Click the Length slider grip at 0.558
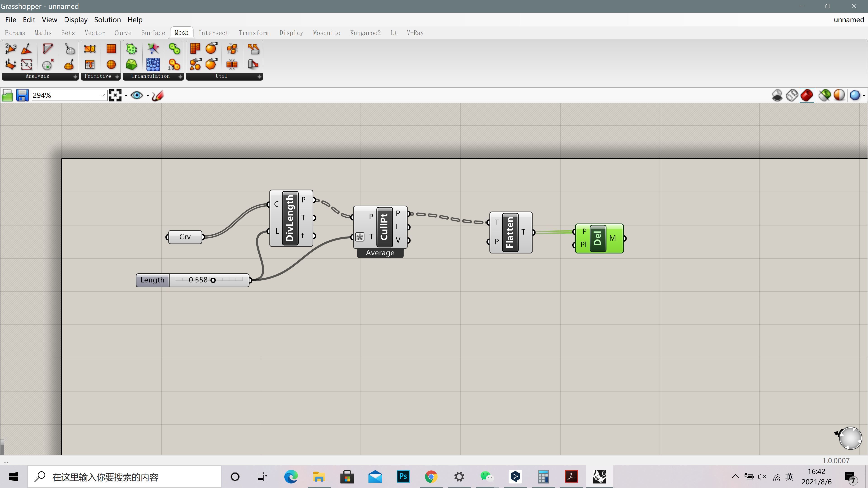Screen dimensions: 868x488 [x=213, y=280]
